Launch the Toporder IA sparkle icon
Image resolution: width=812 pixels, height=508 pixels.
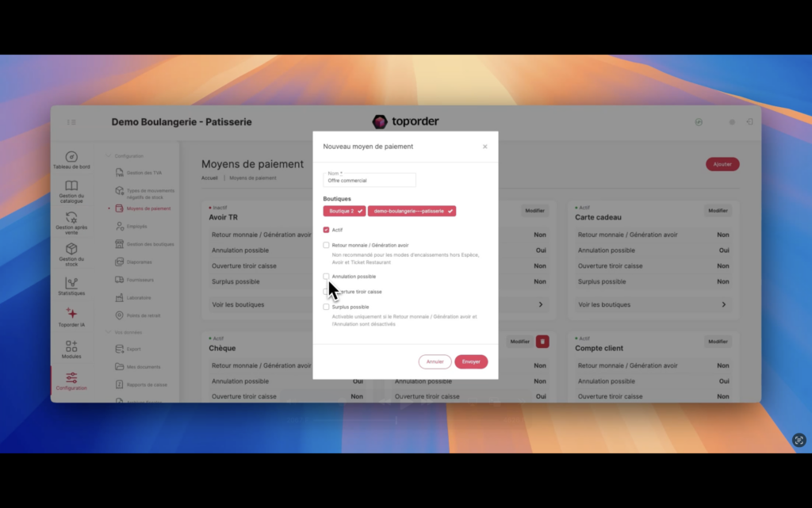click(x=71, y=314)
